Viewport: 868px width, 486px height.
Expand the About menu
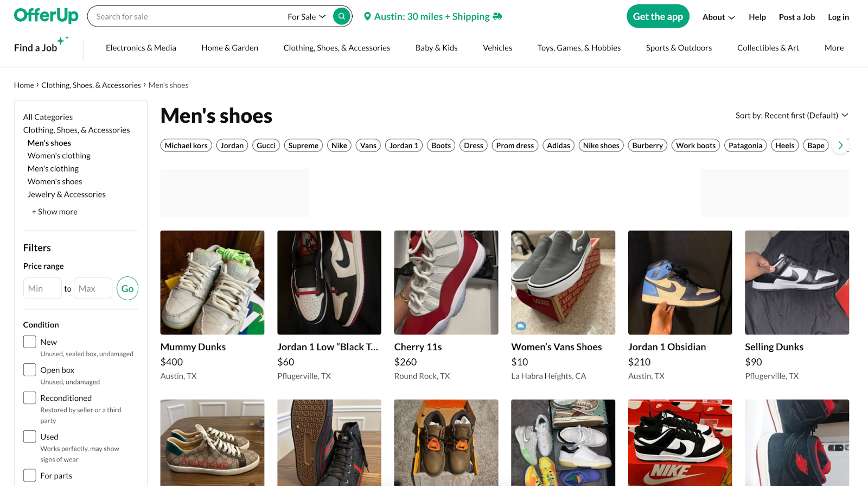718,17
